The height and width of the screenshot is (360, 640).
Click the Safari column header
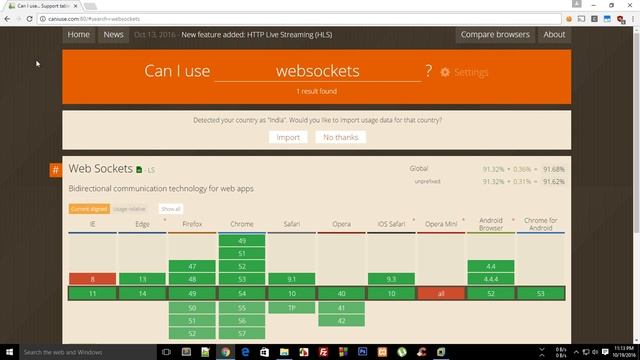(291, 224)
